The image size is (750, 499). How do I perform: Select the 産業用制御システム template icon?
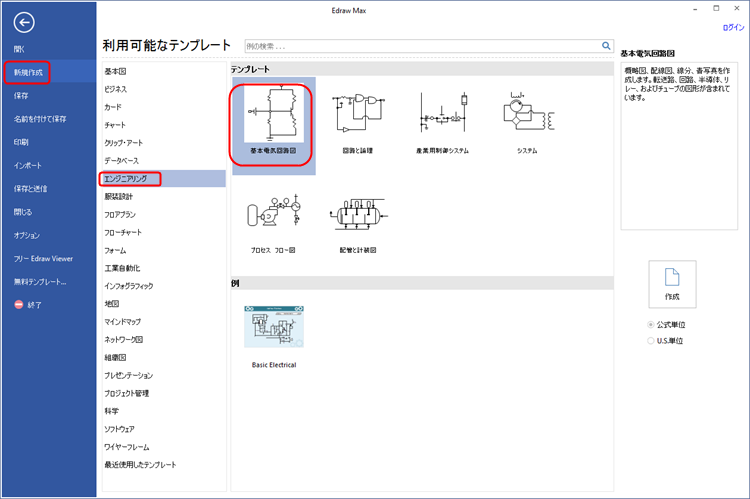click(442, 113)
